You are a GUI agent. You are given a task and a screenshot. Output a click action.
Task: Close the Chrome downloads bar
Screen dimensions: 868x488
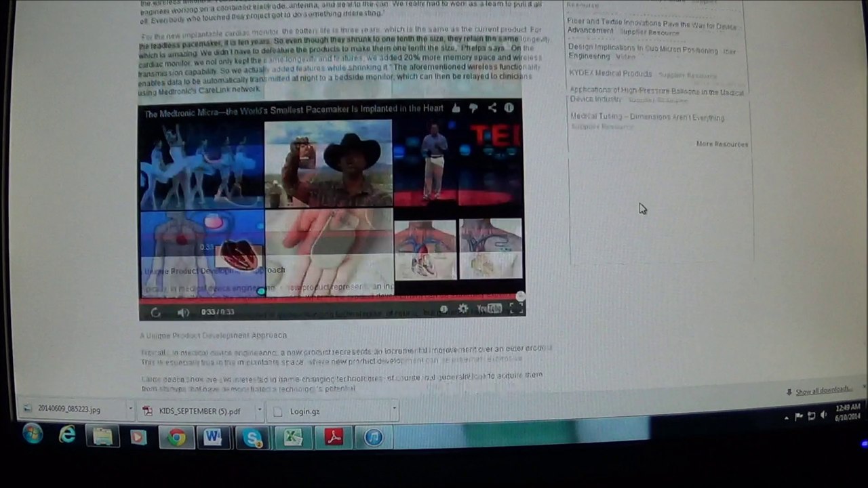click(863, 387)
